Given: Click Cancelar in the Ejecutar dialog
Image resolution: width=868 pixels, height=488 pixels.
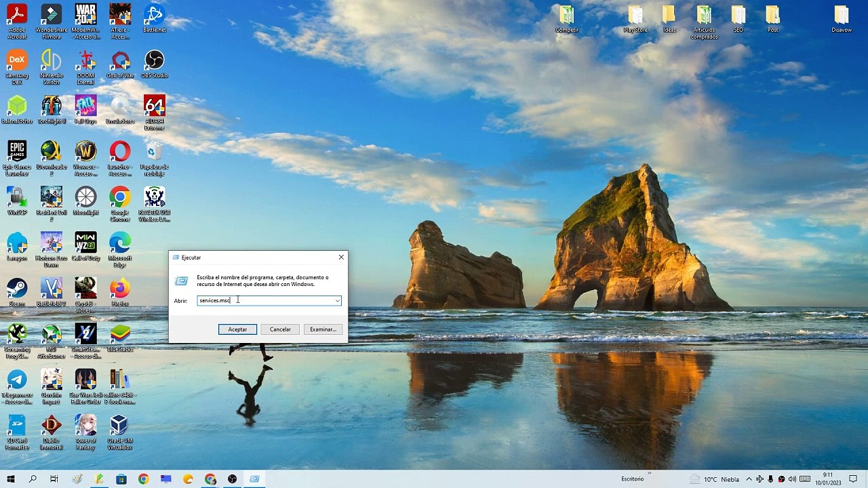Looking at the screenshot, I should pyautogui.click(x=280, y=329).
